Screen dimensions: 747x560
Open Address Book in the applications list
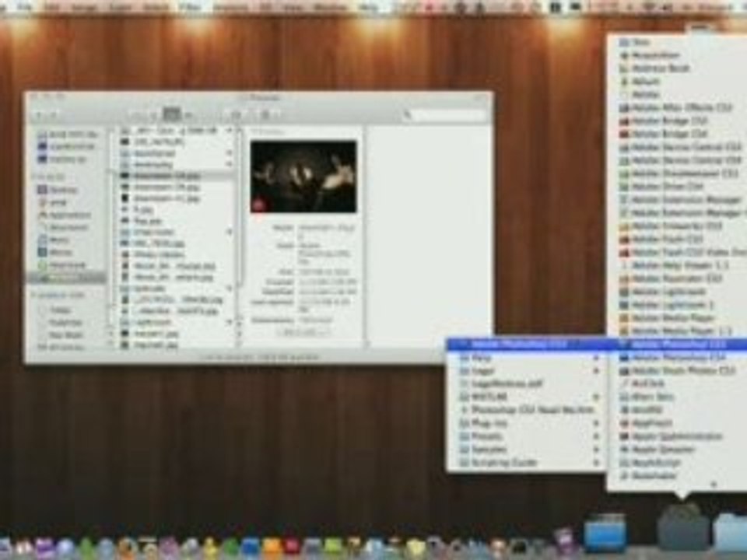(x=654, y=68)
